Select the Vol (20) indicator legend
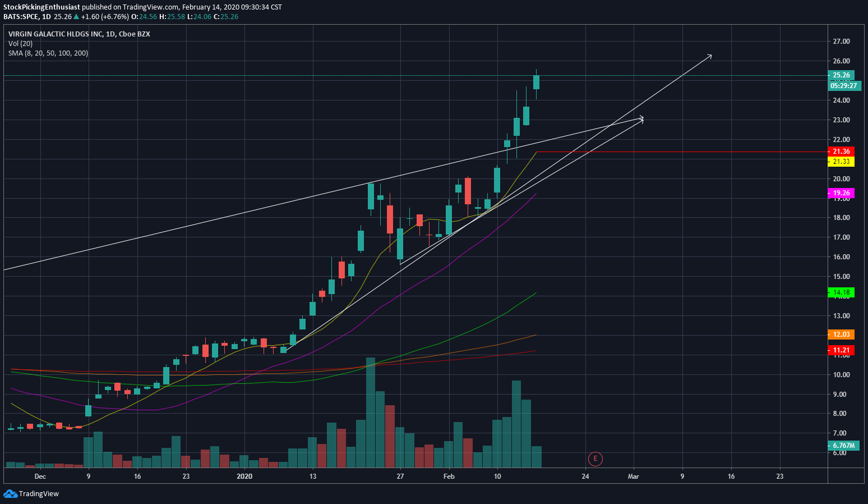This screenshot has height=504, width=868. tap(20, 44)
